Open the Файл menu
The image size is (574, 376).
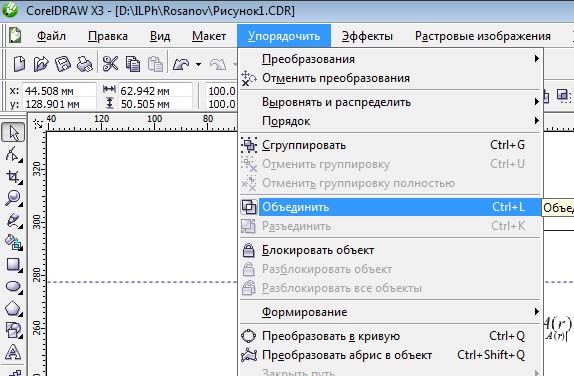click(51, 36)
